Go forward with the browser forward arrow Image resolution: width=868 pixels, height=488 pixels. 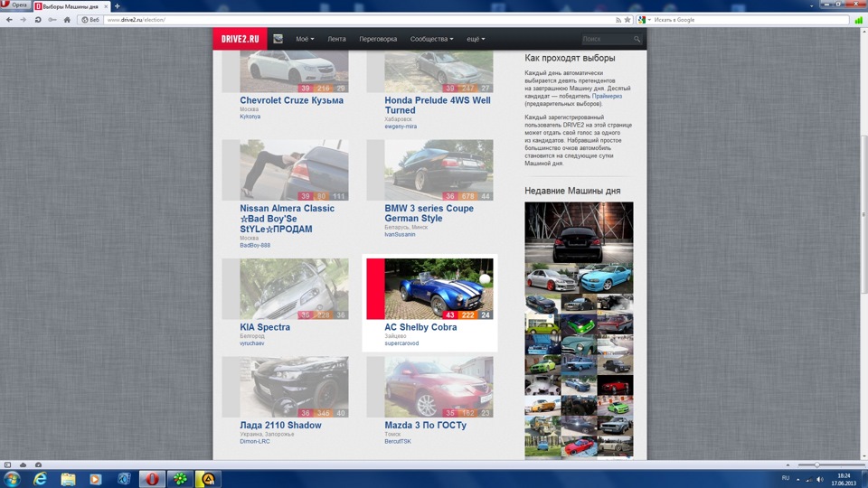pyautogui.click(x=24, y=19)
